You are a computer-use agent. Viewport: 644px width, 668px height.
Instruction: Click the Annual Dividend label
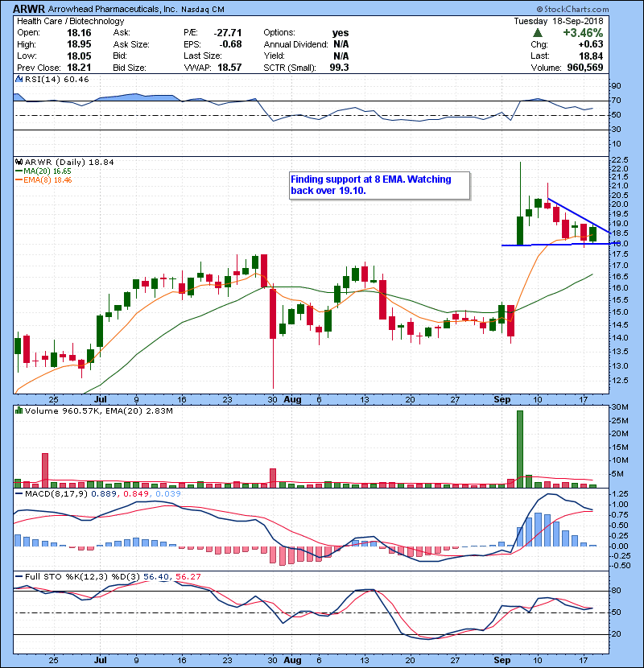295,44
